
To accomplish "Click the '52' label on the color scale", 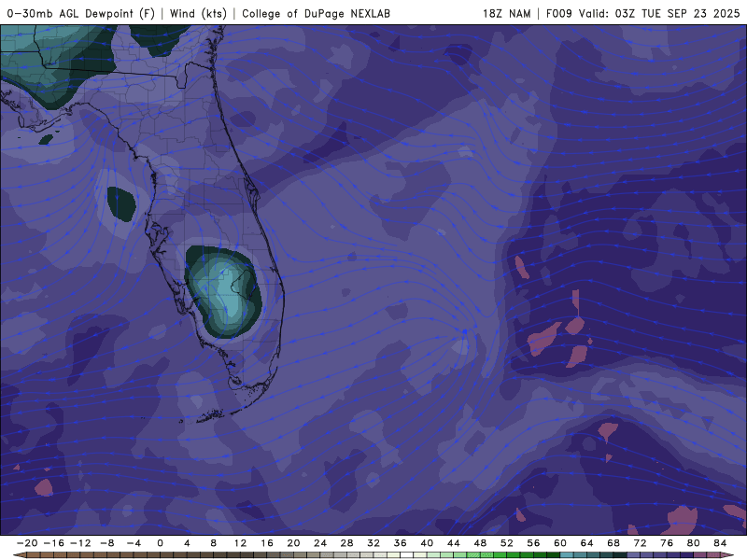I will pyautogui.click(x=507, y=543).
